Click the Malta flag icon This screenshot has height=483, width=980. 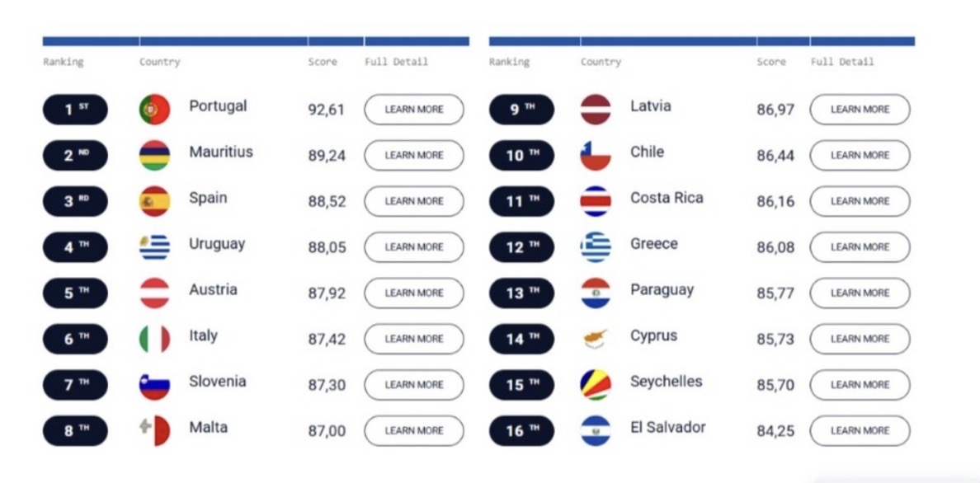coord(154,430)
